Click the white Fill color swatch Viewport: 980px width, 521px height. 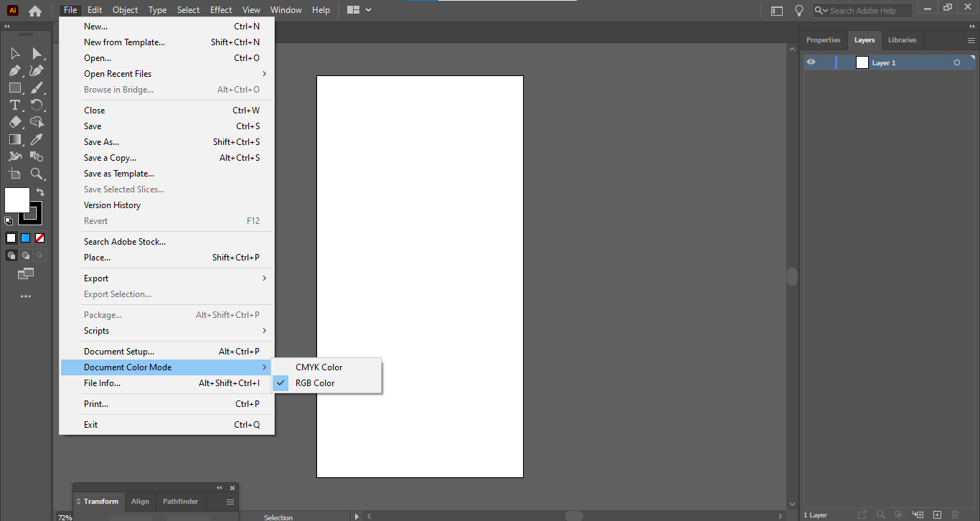pos(17,200)
